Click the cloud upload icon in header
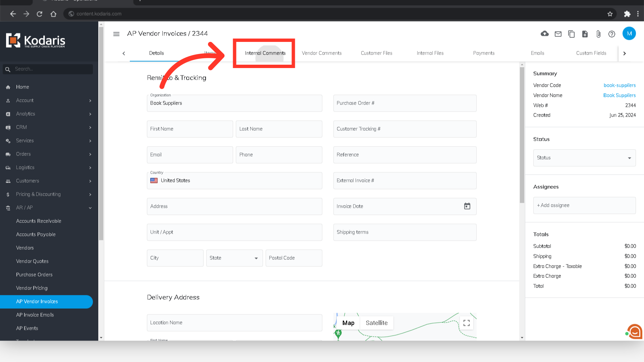 (x=545, y=34)
